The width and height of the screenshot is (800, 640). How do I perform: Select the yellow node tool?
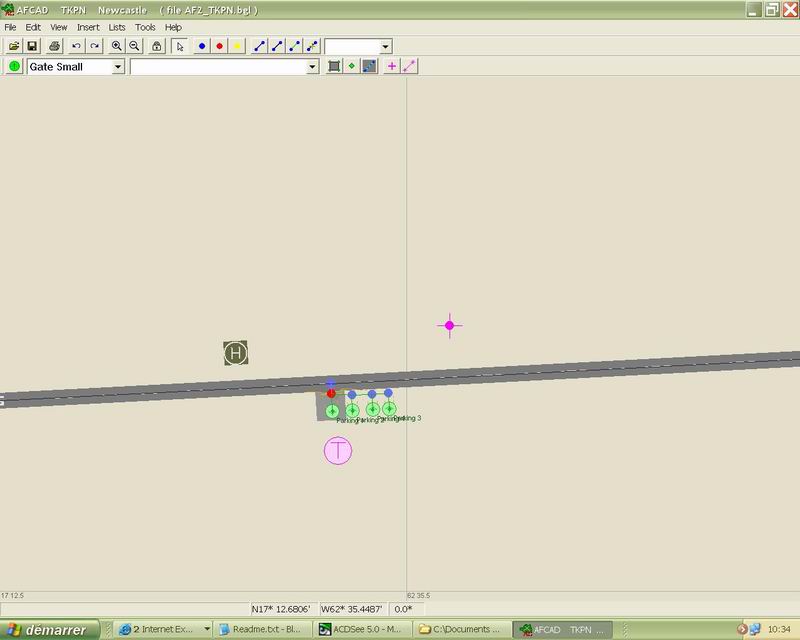coord(237,46)
